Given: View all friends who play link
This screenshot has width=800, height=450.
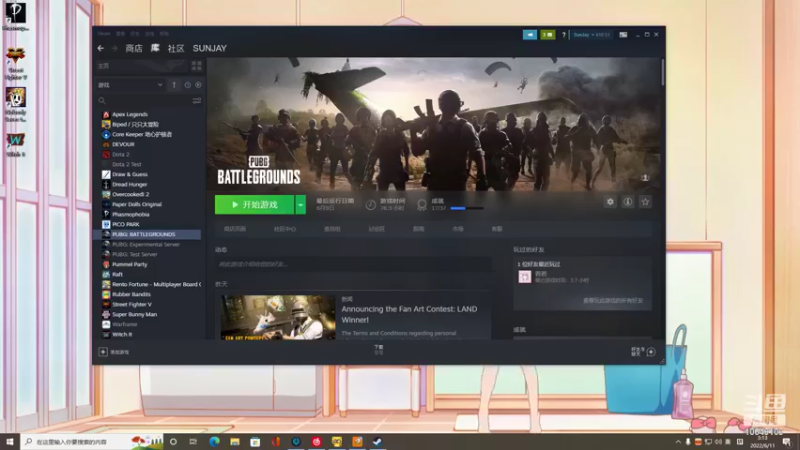Looking at the screenshot, I should [613, 301].
